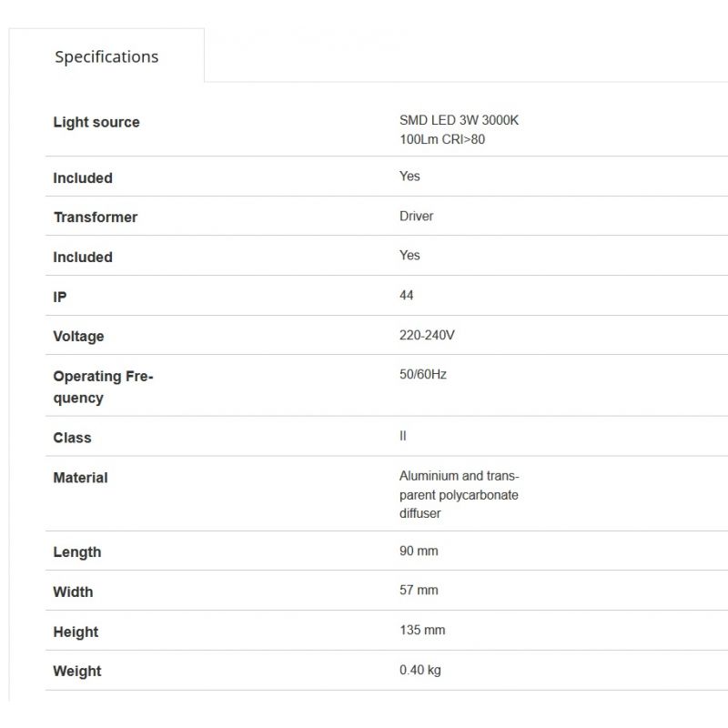Click the Length value 90 mm

(x=419, y=551)
